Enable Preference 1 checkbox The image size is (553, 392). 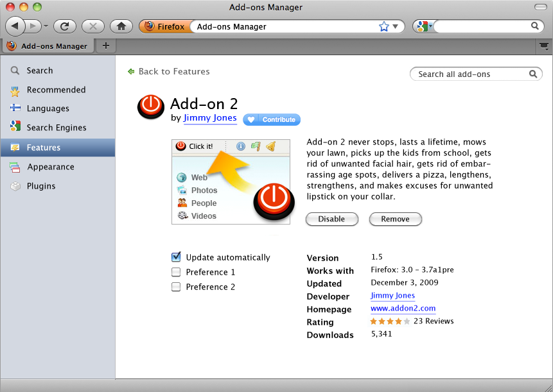point(176,272)
